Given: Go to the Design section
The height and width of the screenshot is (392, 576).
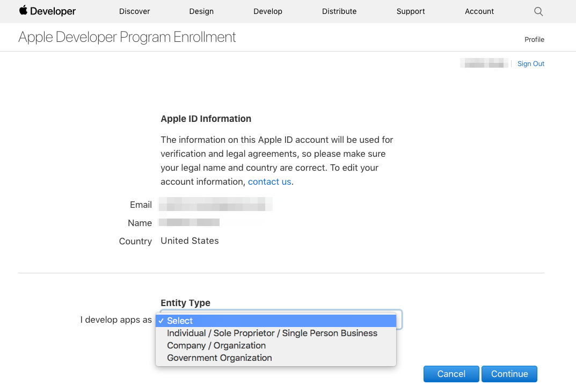Looking at the screenshot, I should pyautogui.click(x=201, y=11).
